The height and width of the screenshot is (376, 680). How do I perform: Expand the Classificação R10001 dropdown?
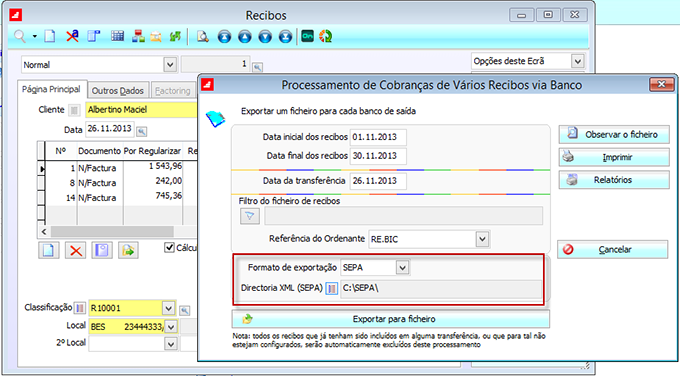click(168, 308)
